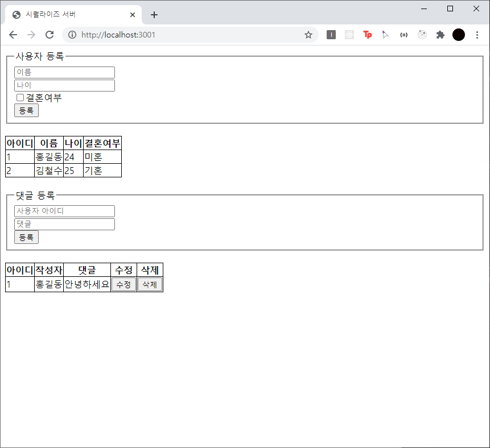Screen dimensions: 490x448
Task: Click the 사용자 아이디 input field
Action: click(x=65, y=211)
